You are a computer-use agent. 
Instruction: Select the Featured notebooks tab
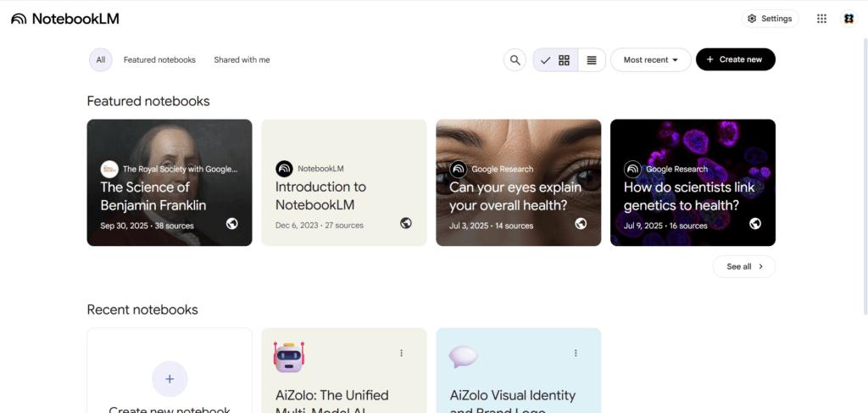[x=159, y=60]
